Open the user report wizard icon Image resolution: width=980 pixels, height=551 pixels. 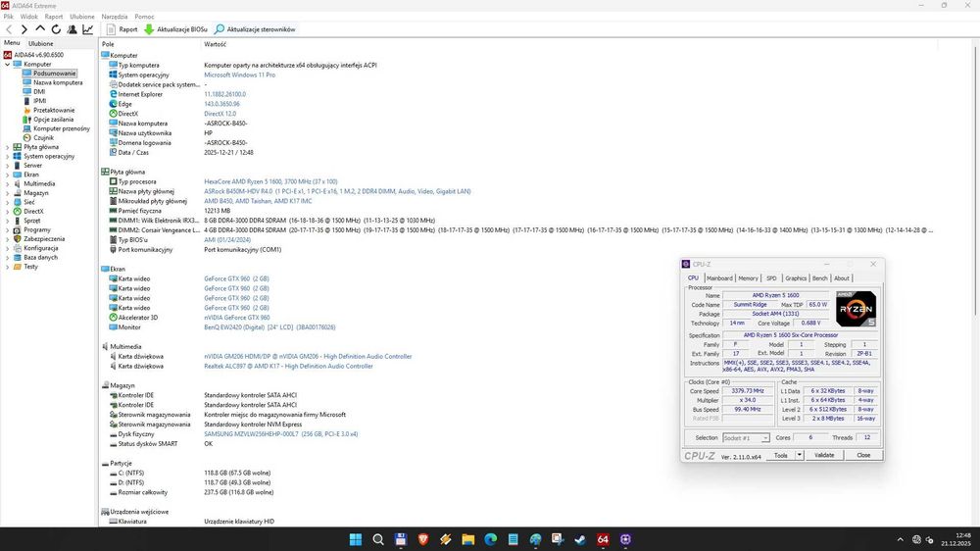click(72, 29)
